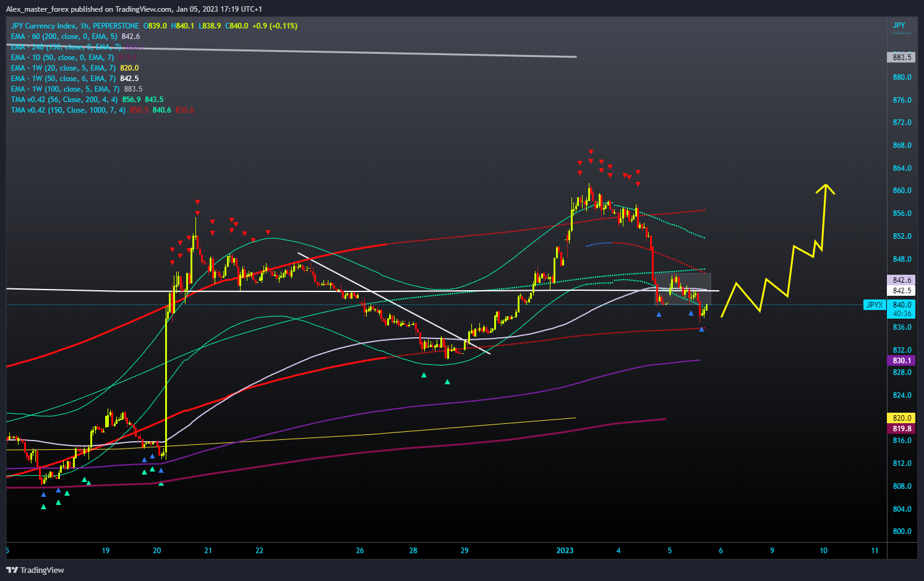Click the 40:36 bar countdown timer
The width and height of the screenshot is (924, 581).
902,314
